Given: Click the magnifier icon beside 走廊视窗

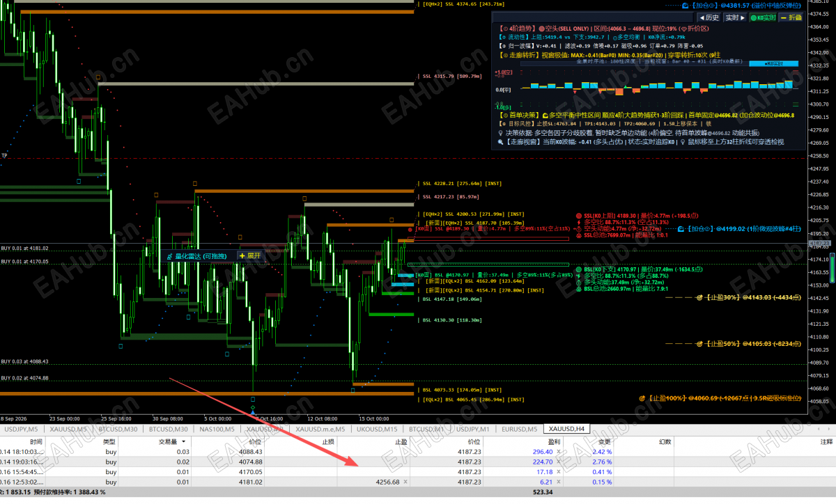Looking at the screenshot, I should 501,141.
